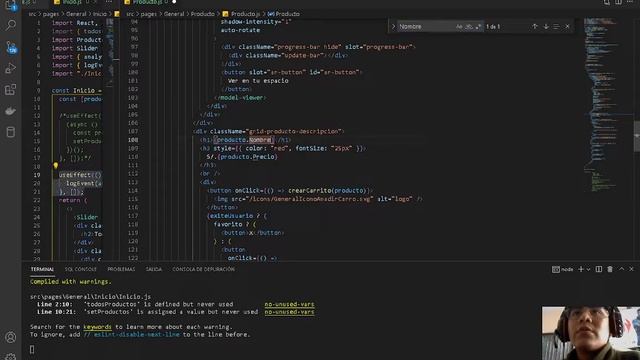Open first no-unused-vars rule link

pos(289,304)
